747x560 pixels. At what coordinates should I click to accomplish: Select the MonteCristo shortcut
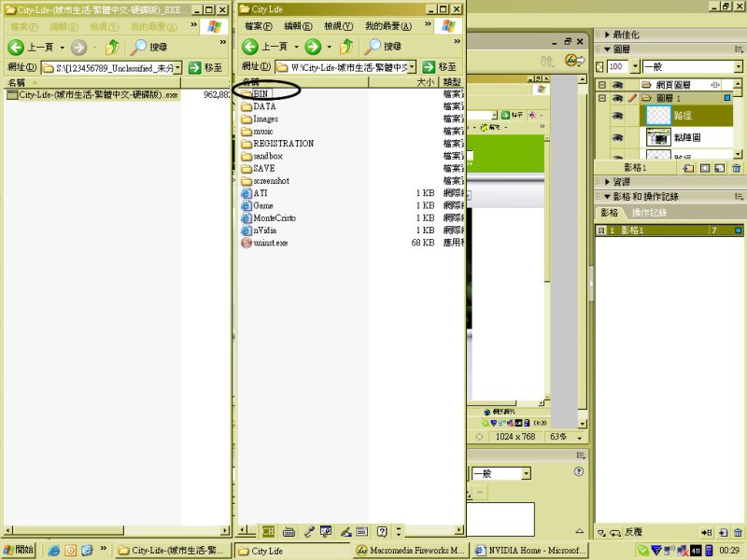click(269, 218)
